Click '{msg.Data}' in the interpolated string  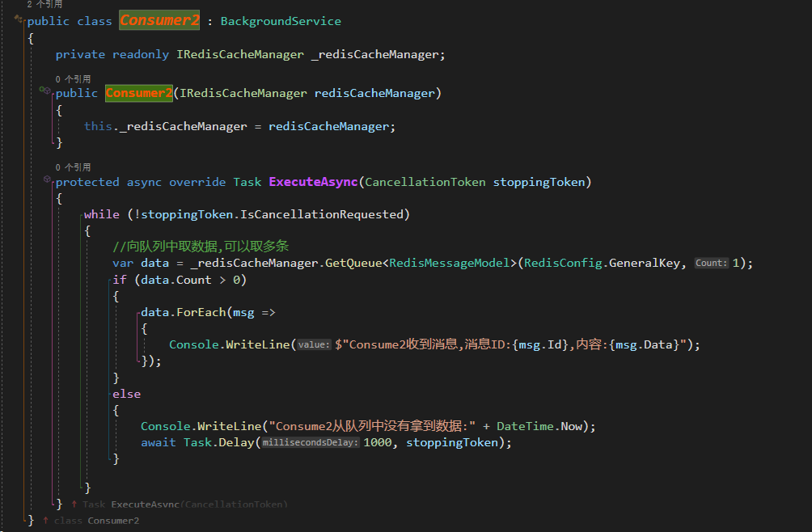click(644, 344)
